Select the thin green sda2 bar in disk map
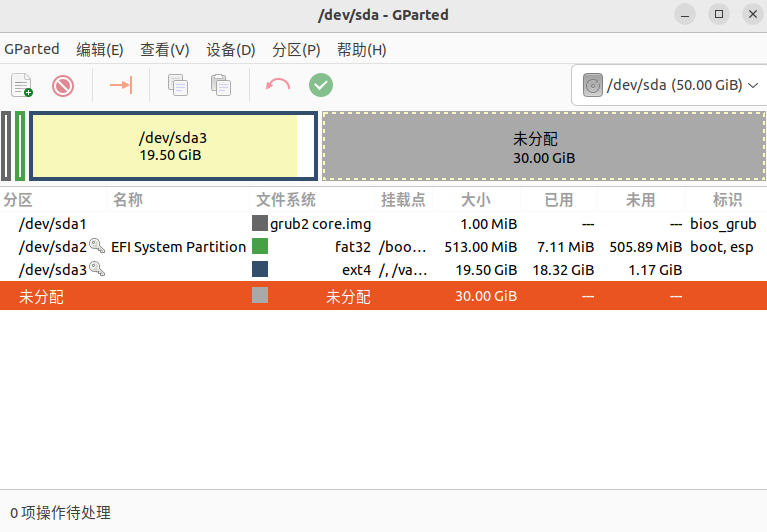Image resolution: width=767 pixels, height=532 pixels. 20,146
